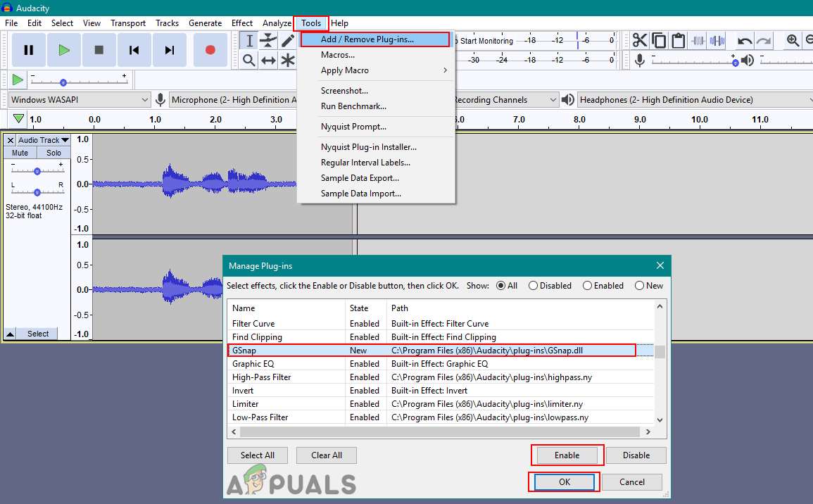Close the Audio Track with X button

click(11, 140)
